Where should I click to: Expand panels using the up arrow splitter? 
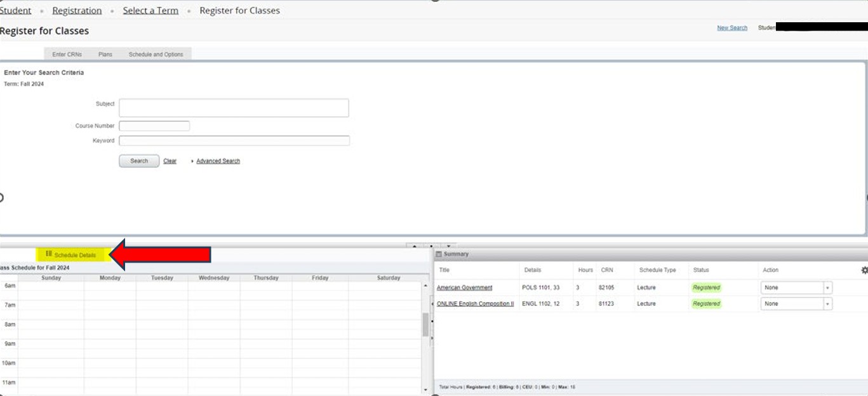[x=414, y=246]
